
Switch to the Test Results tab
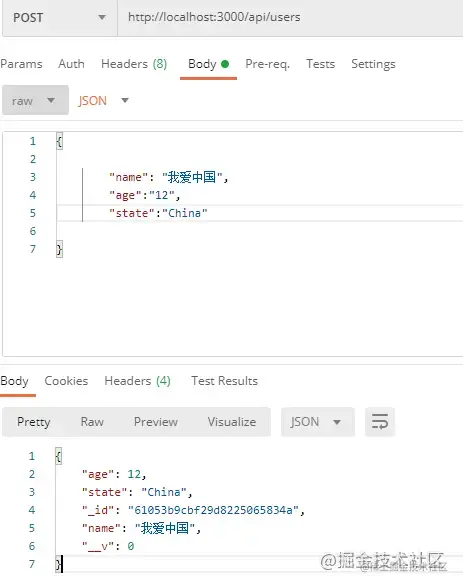point(225,381)
